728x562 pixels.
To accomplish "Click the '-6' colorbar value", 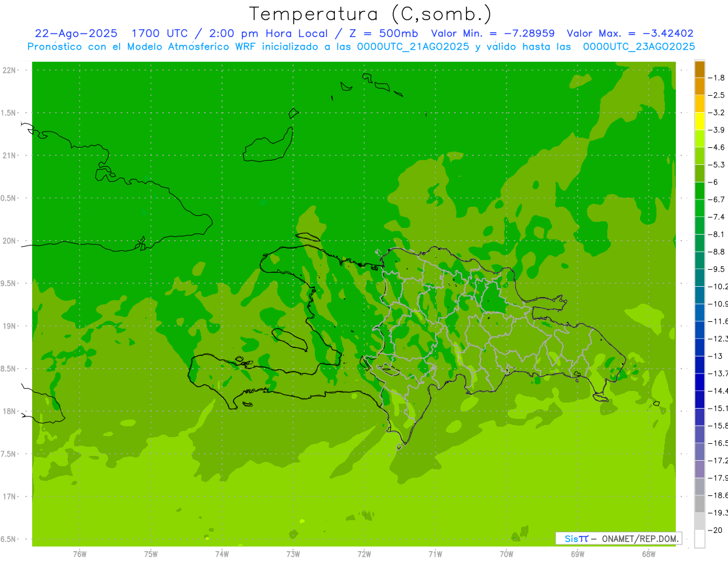I will click(713, 182).
